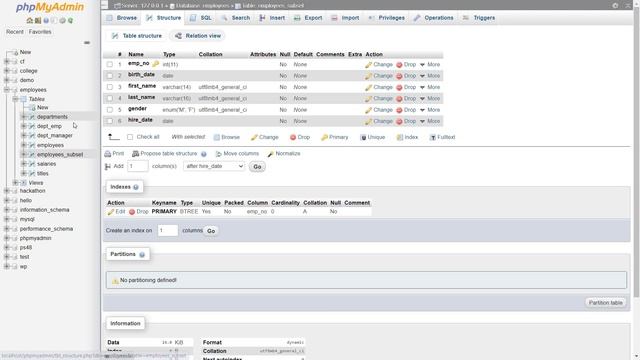Click the number of columns to add field

[138, 166]
